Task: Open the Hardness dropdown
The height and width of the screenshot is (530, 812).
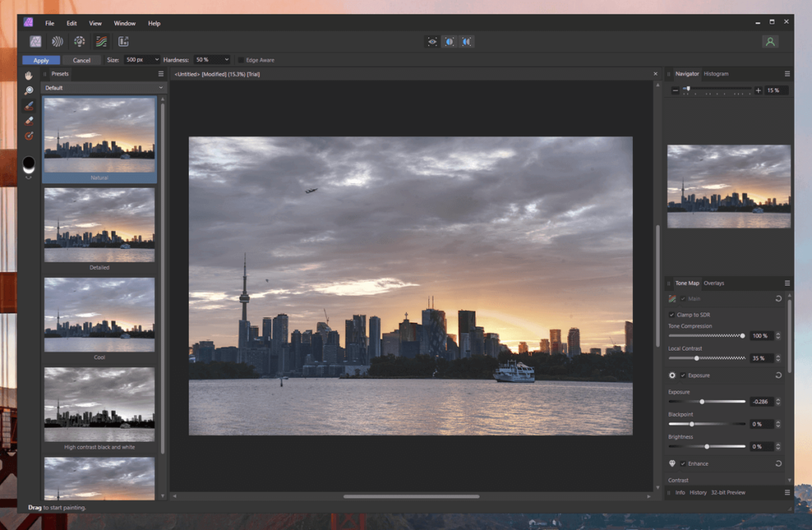Action: [226, 60]
